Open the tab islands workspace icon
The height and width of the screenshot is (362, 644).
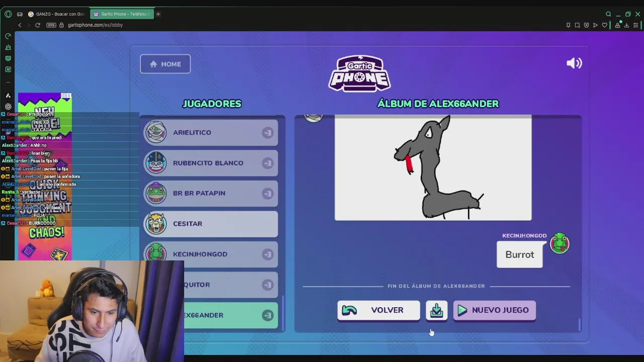20,14
